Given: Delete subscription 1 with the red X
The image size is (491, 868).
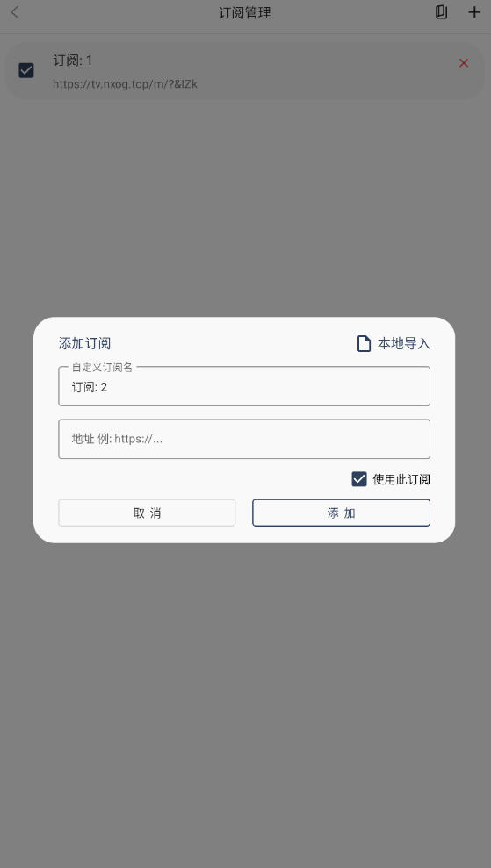Looking at the screenshot, I should click(464, 63).
